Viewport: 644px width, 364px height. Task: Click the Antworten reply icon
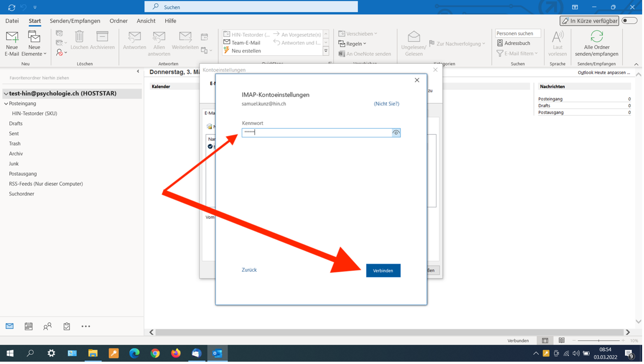point(134,37)
